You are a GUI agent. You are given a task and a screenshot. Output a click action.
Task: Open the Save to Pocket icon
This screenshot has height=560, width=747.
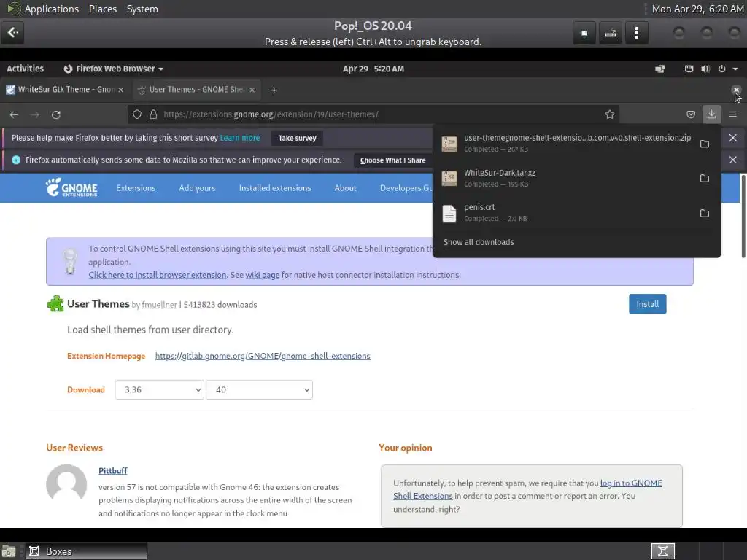(x=690, y=114)
